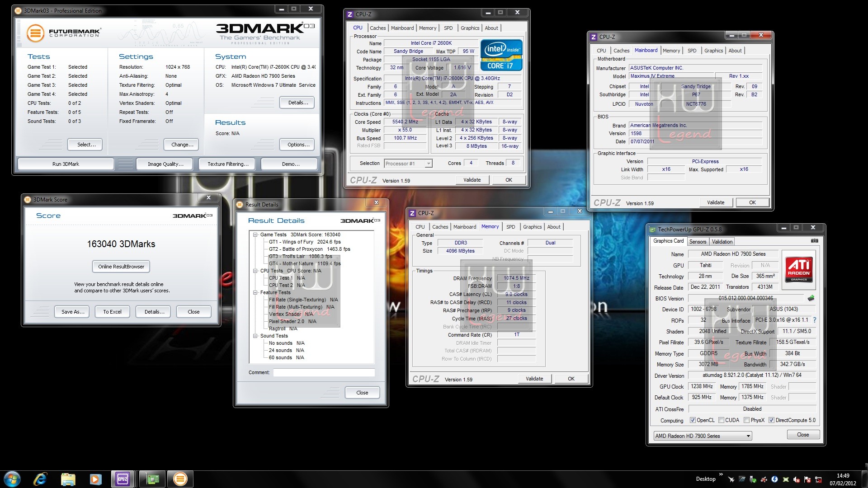Click the Futuremark logo in 3DMark03

63,33
